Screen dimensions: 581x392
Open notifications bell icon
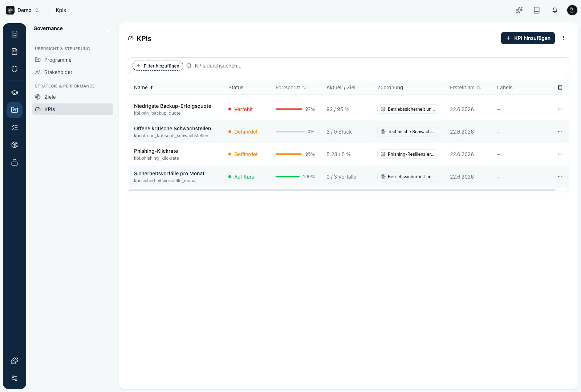(555, 10)
